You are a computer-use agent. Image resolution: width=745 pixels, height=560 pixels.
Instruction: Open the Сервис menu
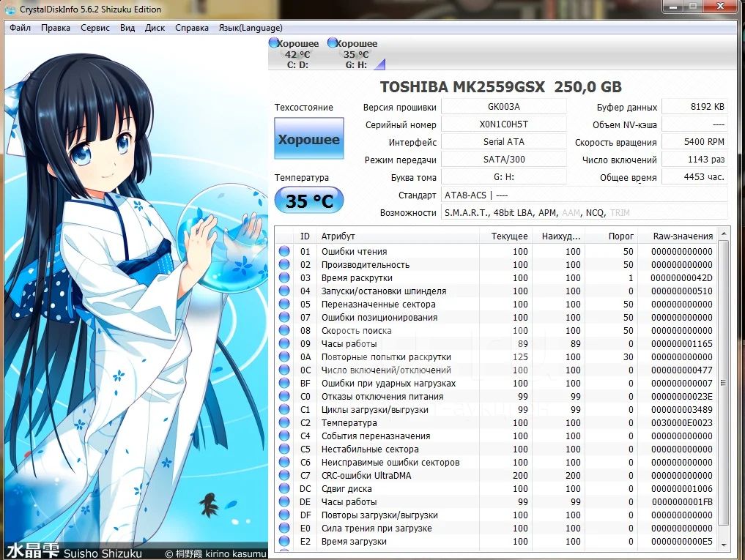pyautogui.click(x=95, y=28)
